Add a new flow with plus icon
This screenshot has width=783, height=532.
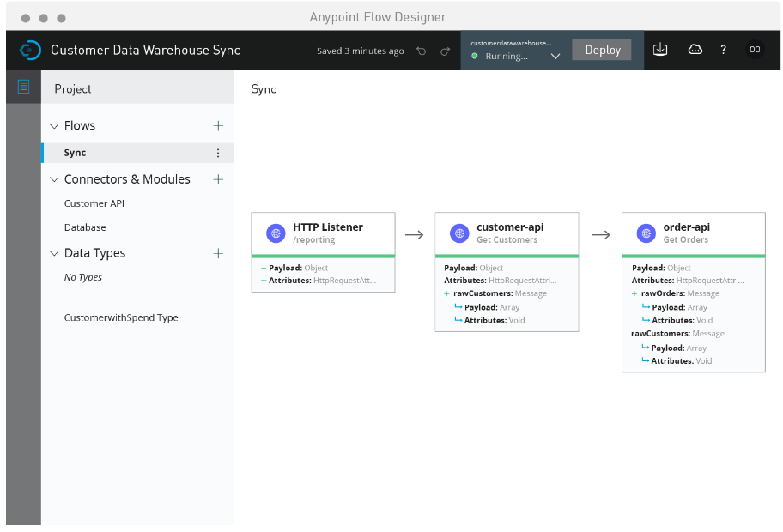(218, 125)
